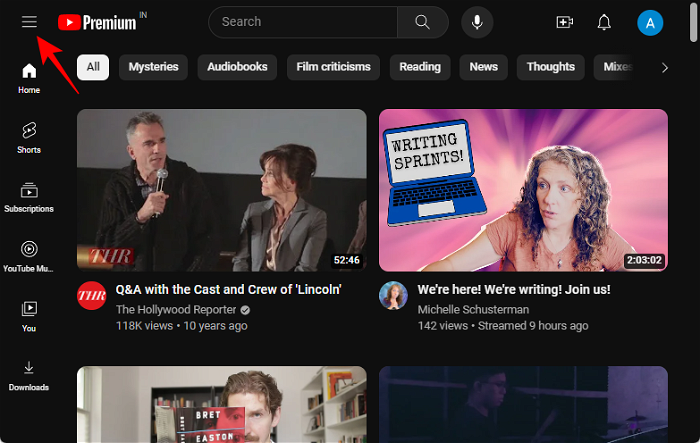
Task: Open Shorts in sidebar
Action: [x=29, y=138]
